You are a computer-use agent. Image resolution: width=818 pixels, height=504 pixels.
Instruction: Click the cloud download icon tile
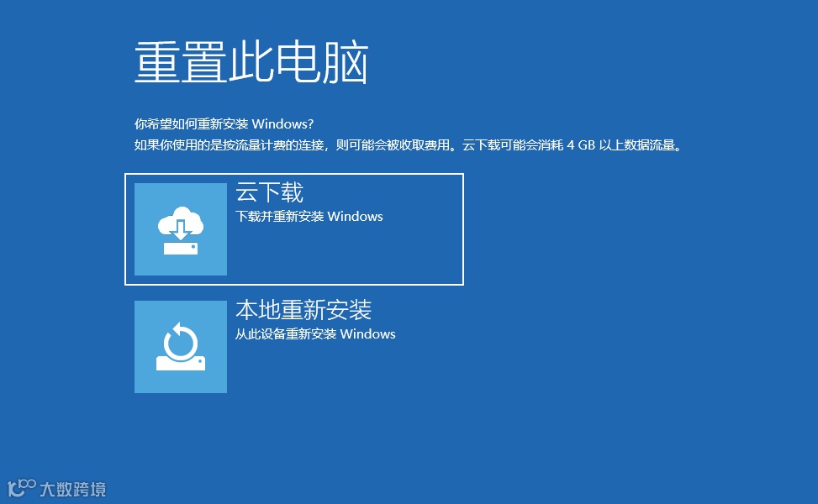coord(181,229)
